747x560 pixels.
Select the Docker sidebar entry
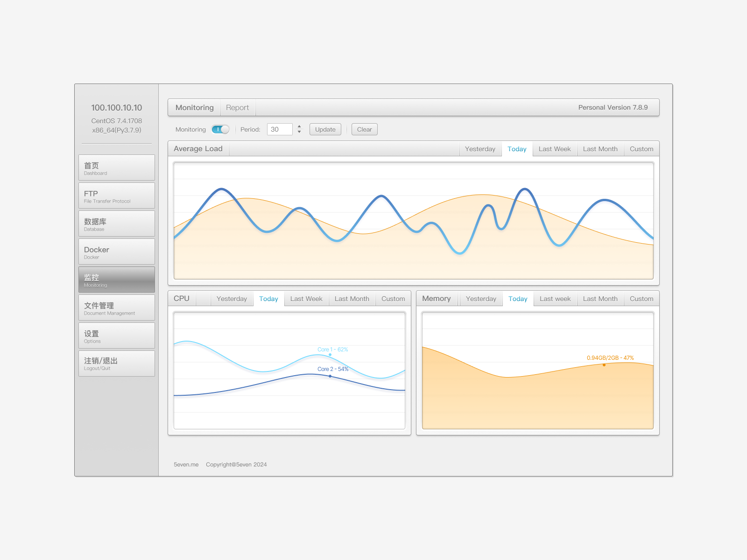coord(116,252)
